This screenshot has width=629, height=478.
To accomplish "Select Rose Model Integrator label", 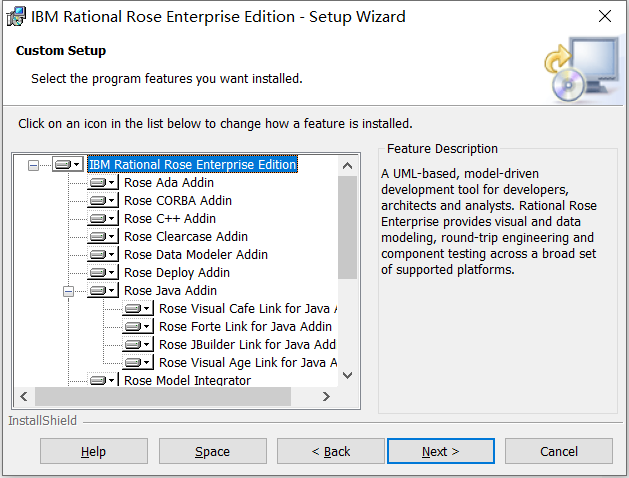I will pyautogui.click(x=188, y=380).
